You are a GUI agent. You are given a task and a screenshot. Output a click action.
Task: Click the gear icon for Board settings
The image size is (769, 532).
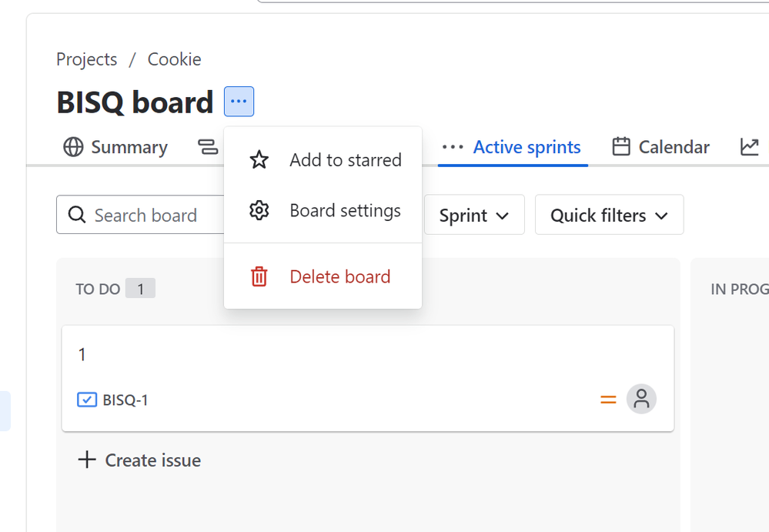coord(259,211)
